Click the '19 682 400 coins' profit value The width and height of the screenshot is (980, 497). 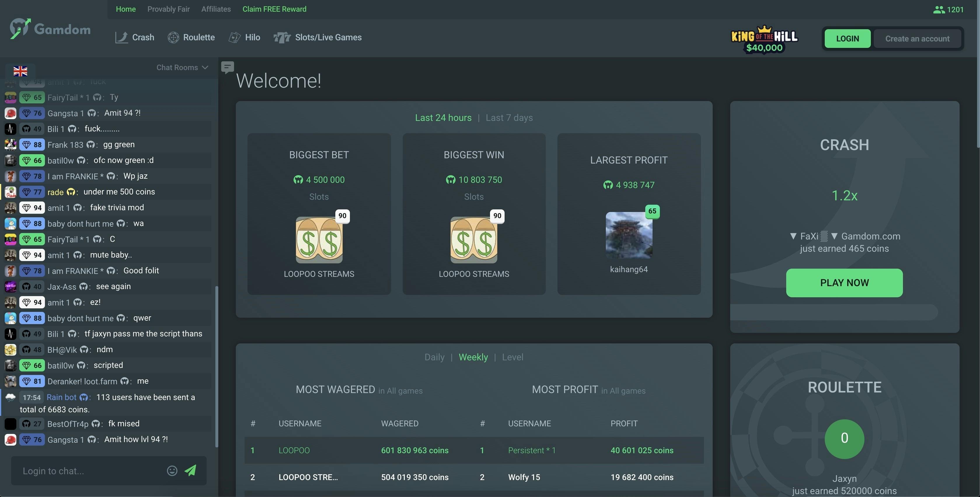642,477
